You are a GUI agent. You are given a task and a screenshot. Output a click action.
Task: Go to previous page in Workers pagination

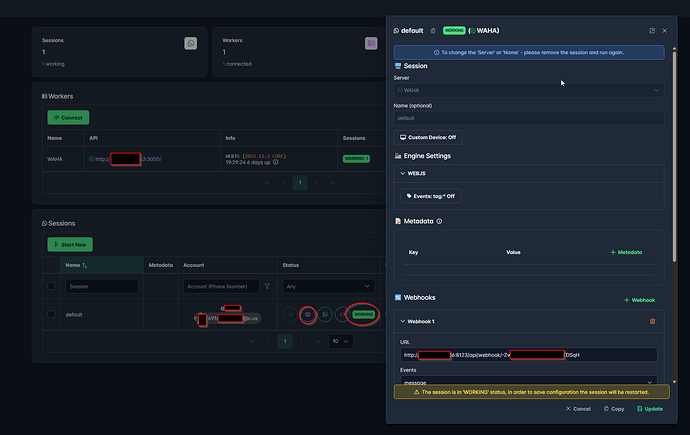point(283,183)
